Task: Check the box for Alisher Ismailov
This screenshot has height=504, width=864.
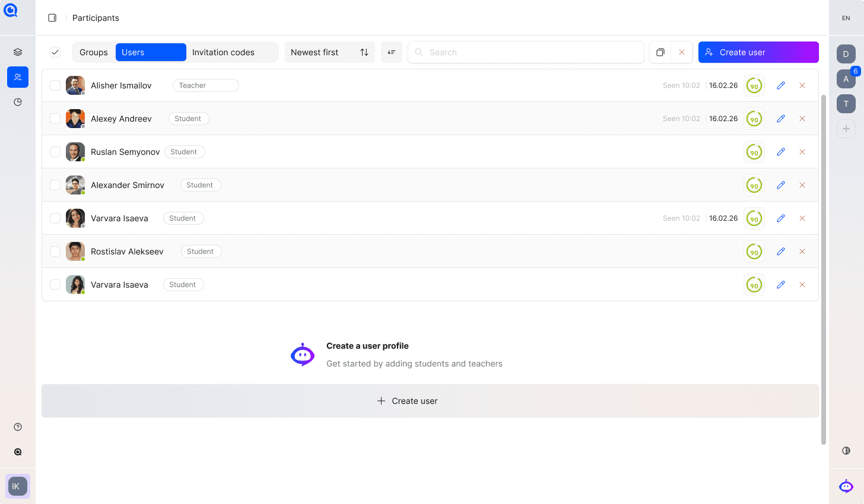Action: click(55, 85)
